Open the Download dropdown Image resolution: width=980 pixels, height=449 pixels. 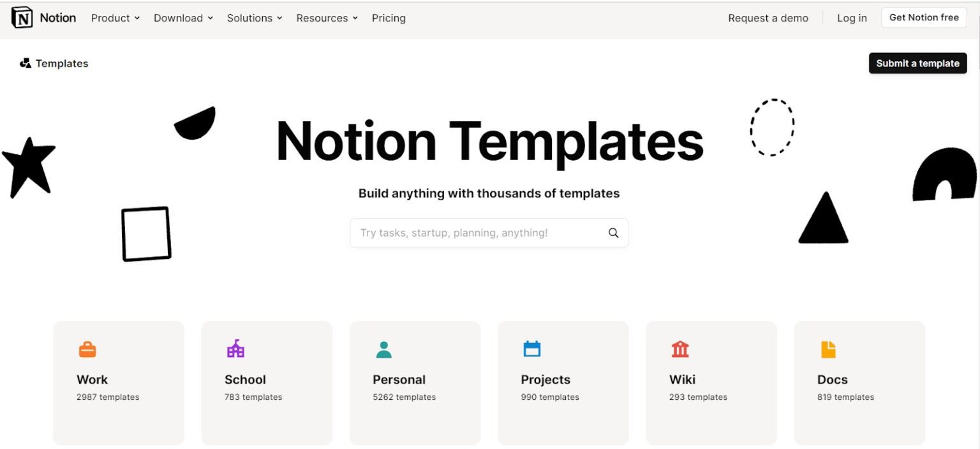[183, 18]
